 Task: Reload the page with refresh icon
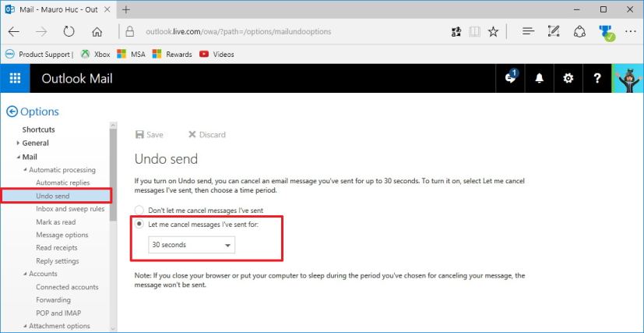pos(69,32)
